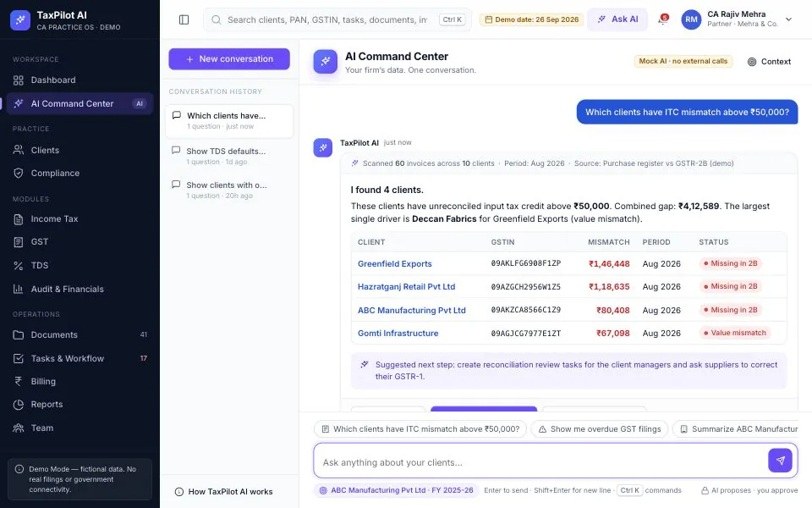Click the TaxPilot AI logo icon
Viewport: 812px width, 508px height.
[x=20, y=20]
